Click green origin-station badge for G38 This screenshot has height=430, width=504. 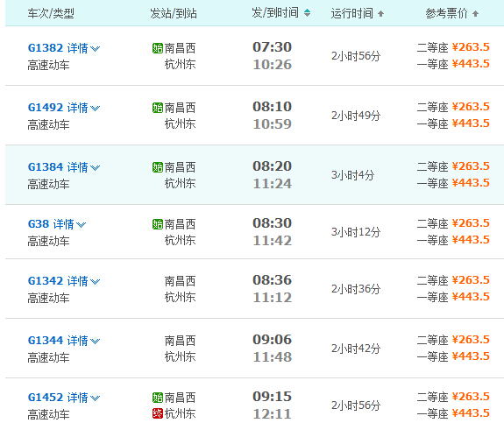pyautogui.click(x=158, y=224)
